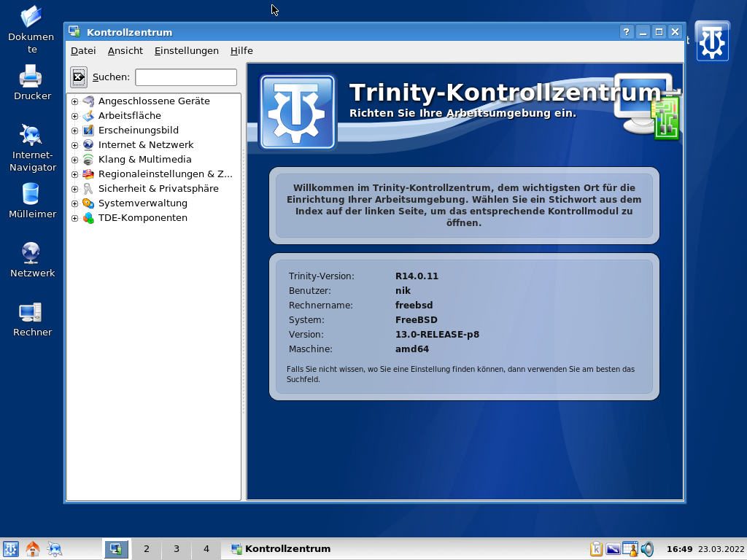
Task: Select the Internet & Netzwerk globe icon
Action: click(x=88, y=145)
